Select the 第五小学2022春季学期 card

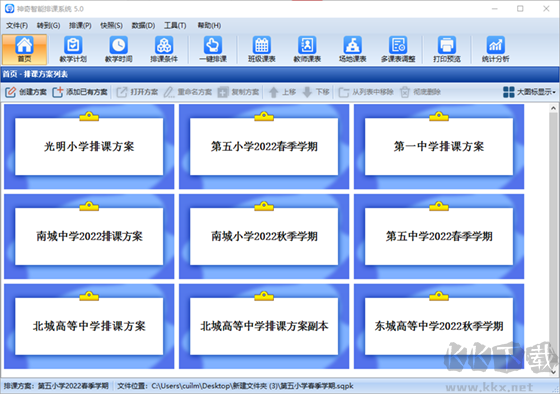click(x=264, y=146)
